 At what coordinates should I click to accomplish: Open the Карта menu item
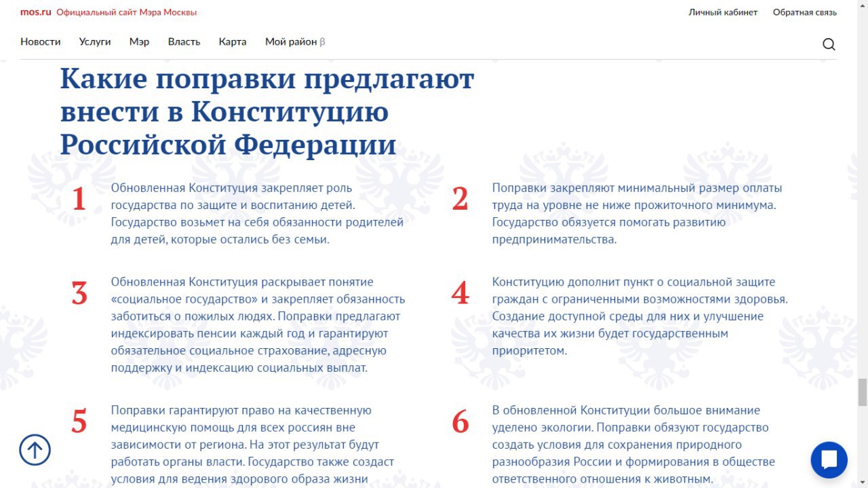pos(233,41)
